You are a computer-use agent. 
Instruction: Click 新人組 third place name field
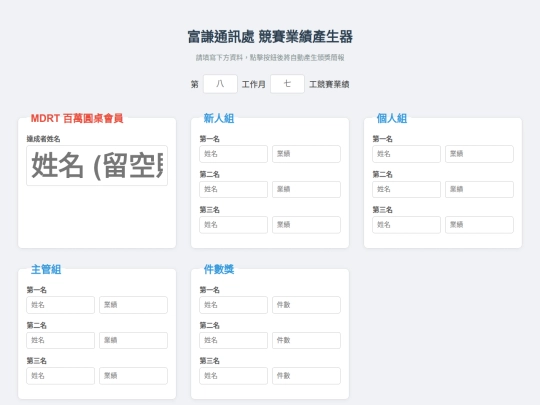tap(233, 225)
